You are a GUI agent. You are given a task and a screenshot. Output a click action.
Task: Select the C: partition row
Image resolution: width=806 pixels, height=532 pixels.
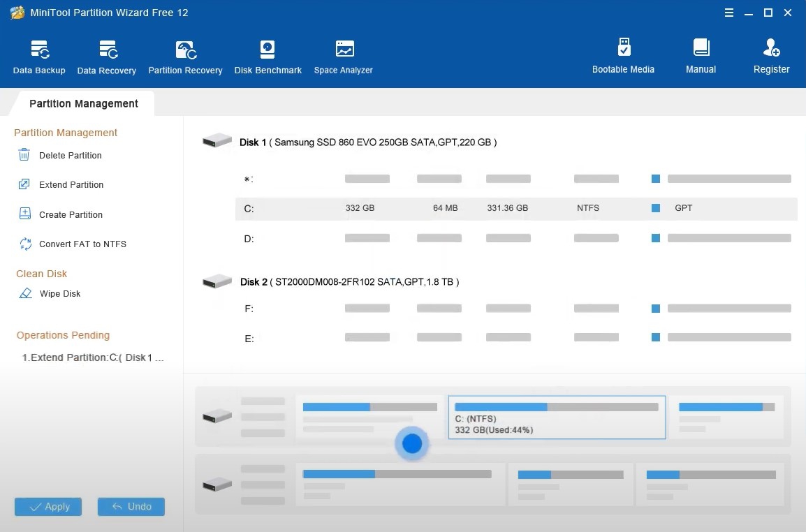tap(515, 208)
